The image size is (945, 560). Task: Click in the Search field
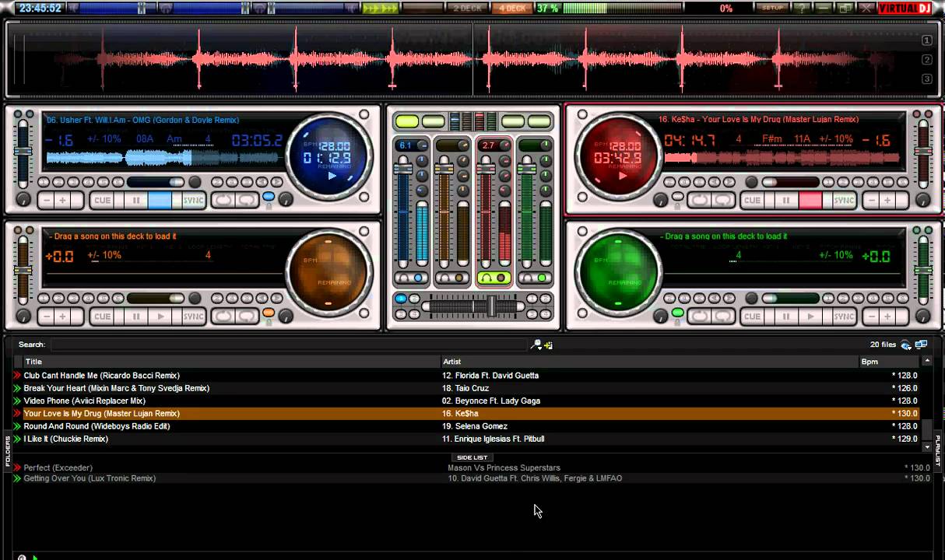click(288, 345)
